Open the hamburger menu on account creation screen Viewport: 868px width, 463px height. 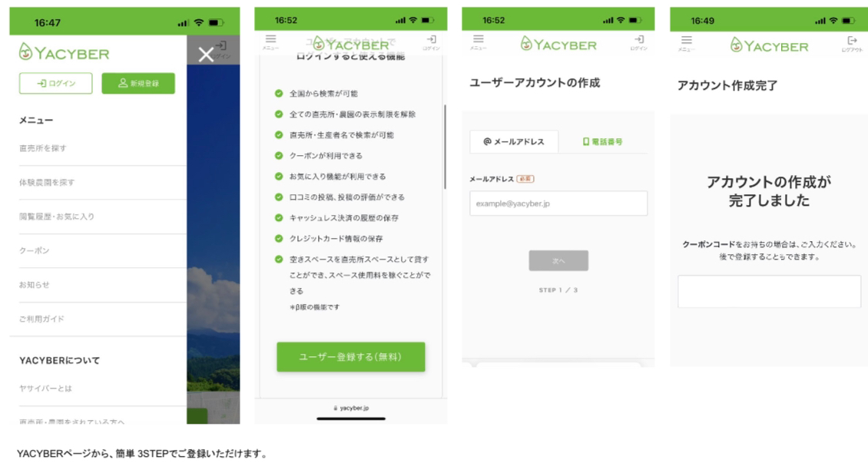(479, 42)
